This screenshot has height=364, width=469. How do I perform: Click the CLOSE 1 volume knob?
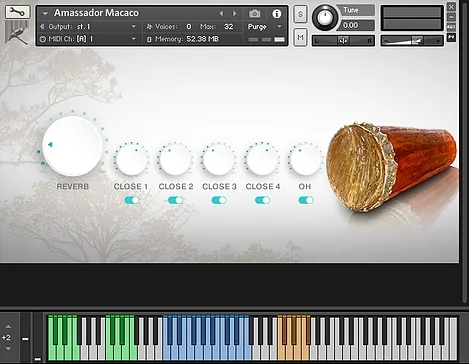coord(132,160)
